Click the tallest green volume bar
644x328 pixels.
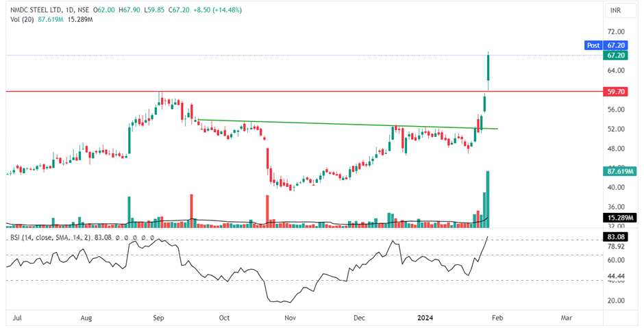coord(488,199)
